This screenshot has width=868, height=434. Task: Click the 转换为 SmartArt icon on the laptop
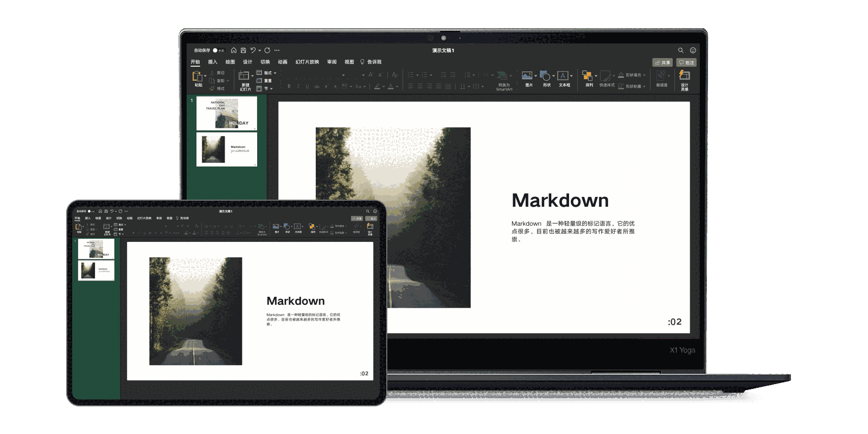(502, 76)
